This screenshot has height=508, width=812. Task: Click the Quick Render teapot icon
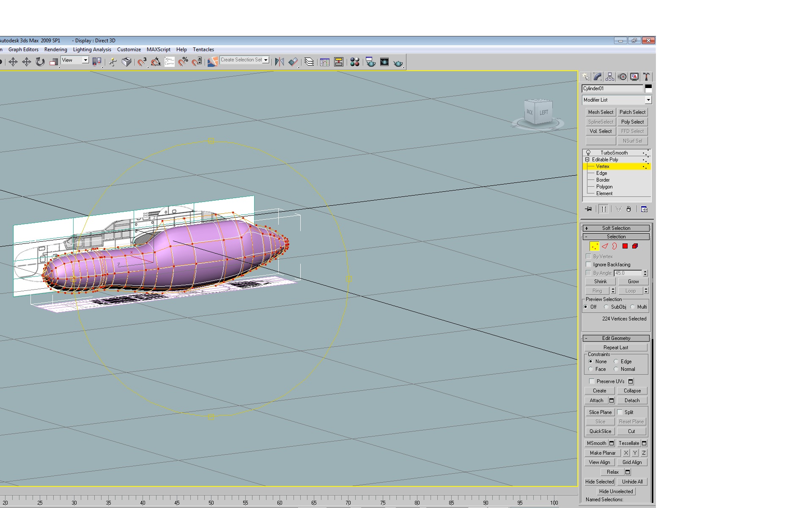pyautogui.click(x=398, y=63)
